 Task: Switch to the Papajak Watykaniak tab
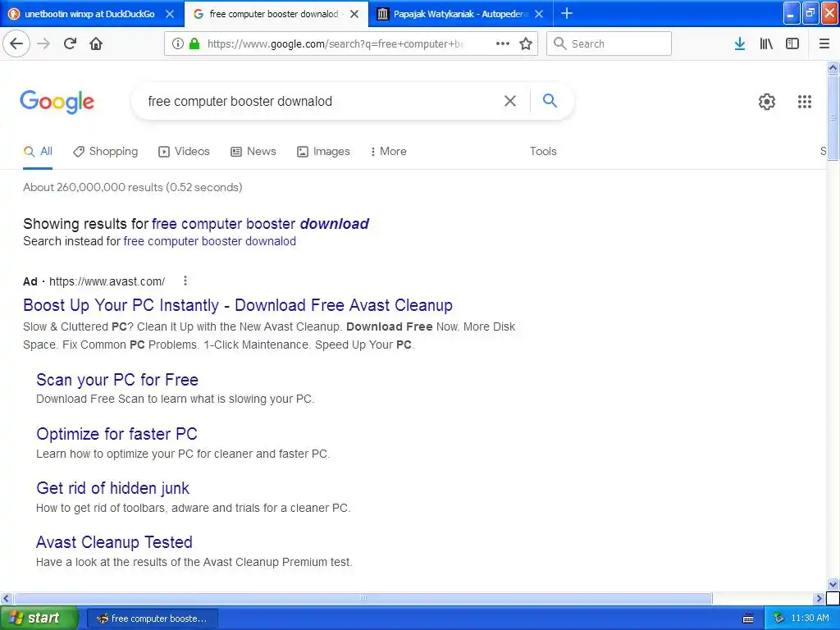(x=459, y=14)
